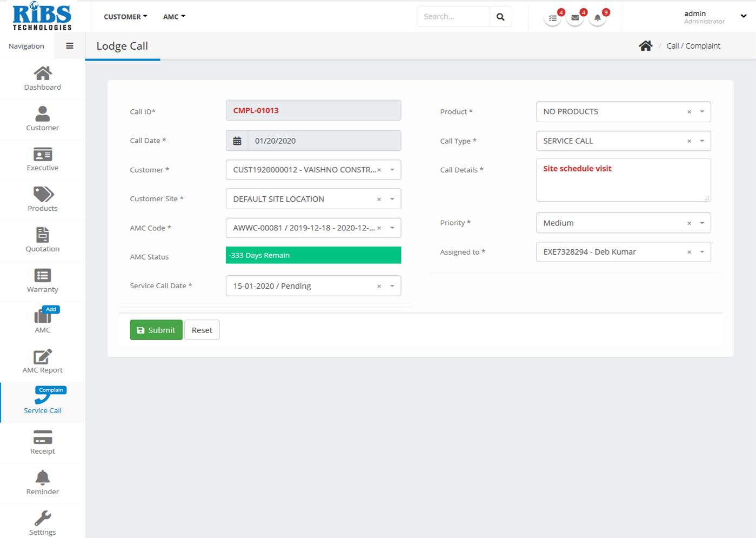Select the Quotation sidebar icon
Image resolution: width=756 pixels, height=538 pixels.
click(42, 235)
